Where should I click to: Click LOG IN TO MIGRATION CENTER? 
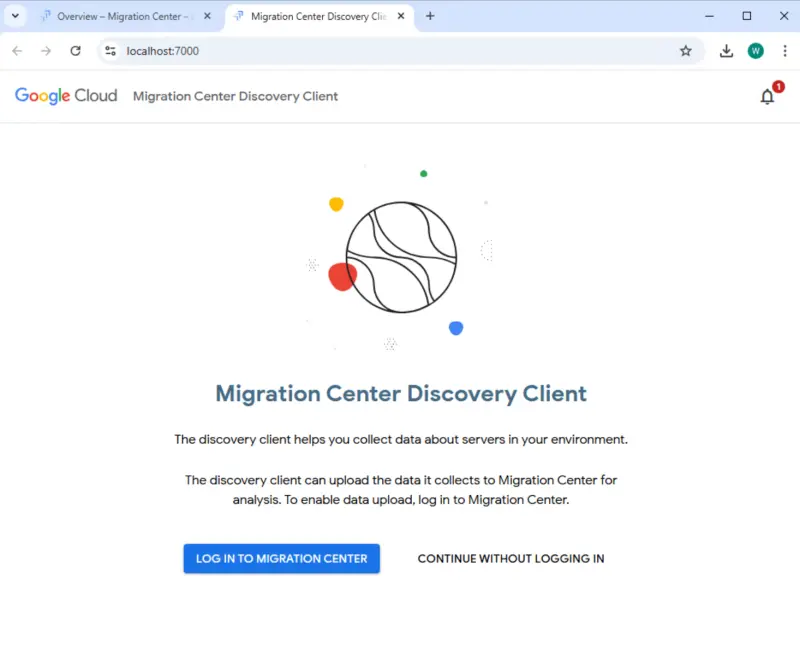click(281, 558)
